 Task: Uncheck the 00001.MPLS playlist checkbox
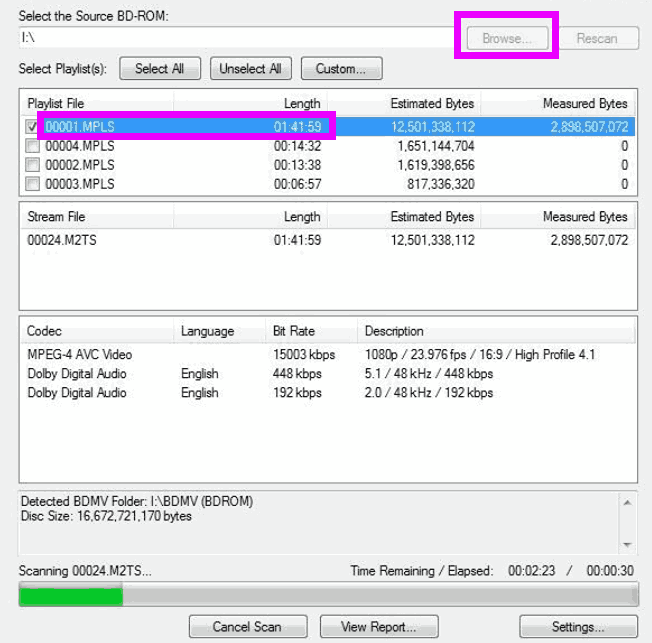coord(32,127)
